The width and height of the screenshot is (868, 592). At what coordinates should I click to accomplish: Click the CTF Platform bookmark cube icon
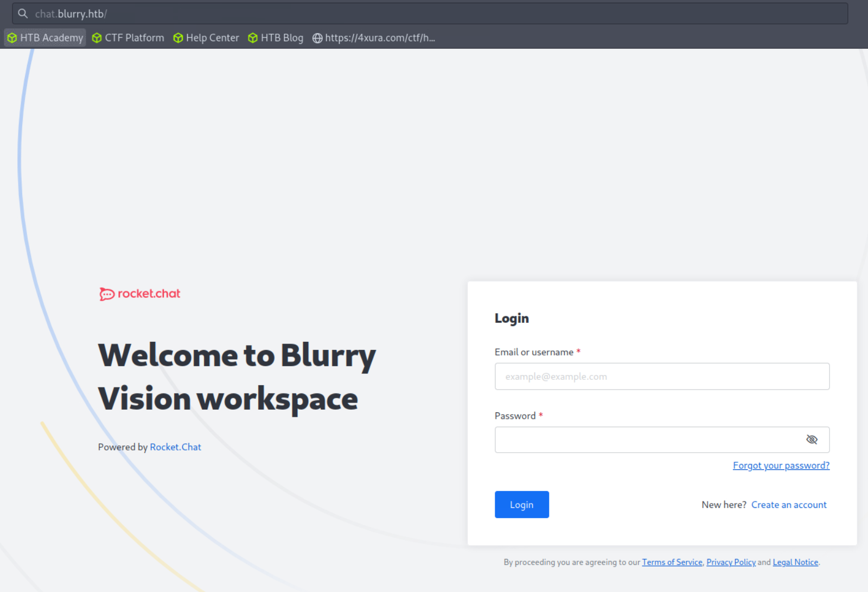click(x=97, y=38)
